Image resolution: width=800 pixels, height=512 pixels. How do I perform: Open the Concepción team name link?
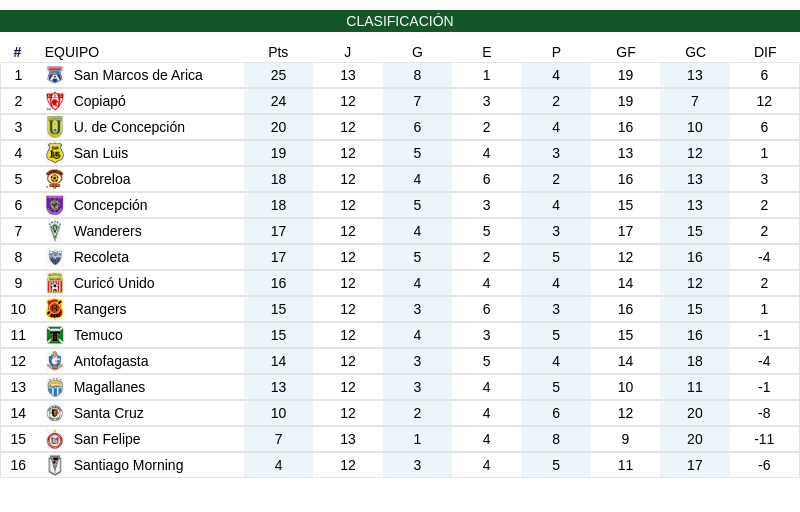pyautogui.click(x=110, y=205)
